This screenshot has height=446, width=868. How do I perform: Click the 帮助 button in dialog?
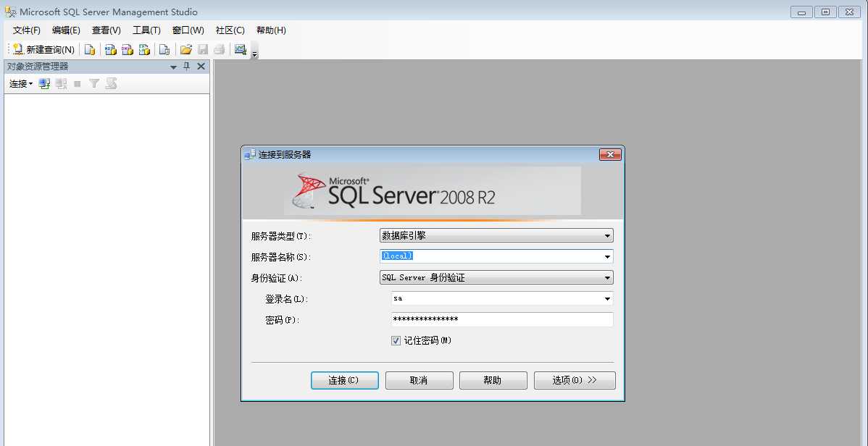pyautogui.click(x=493, y=381)
